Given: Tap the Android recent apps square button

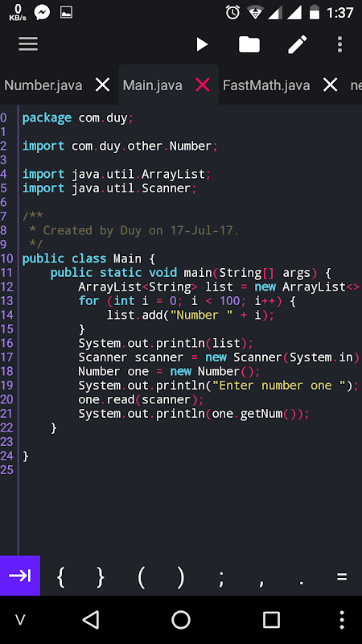Looking at the screenshot, I should coord(271,620).
